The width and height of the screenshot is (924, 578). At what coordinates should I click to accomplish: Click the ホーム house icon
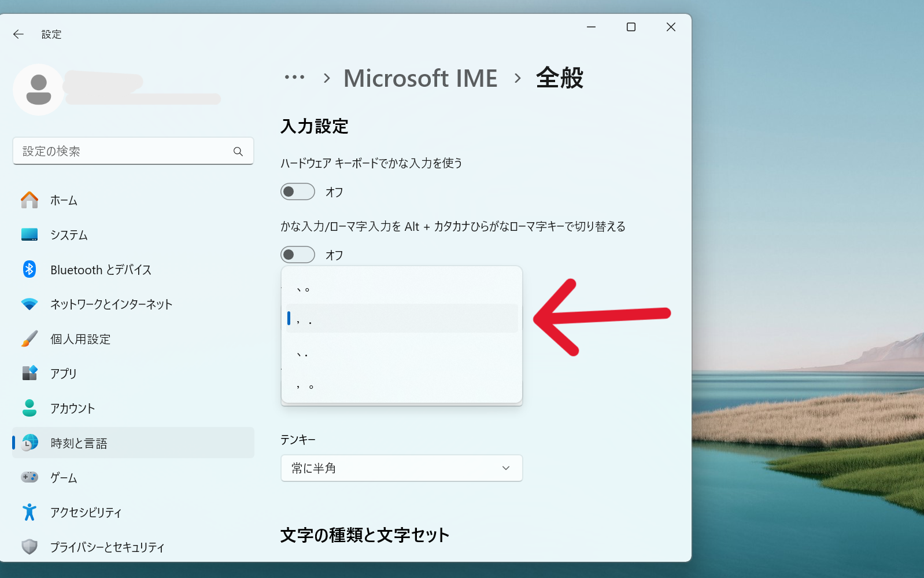click(29, 200)
